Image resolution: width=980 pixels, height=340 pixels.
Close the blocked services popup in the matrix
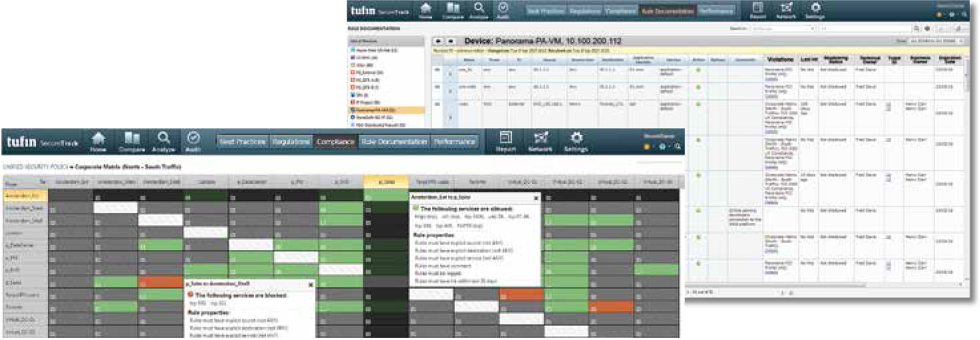pos(311,285)
